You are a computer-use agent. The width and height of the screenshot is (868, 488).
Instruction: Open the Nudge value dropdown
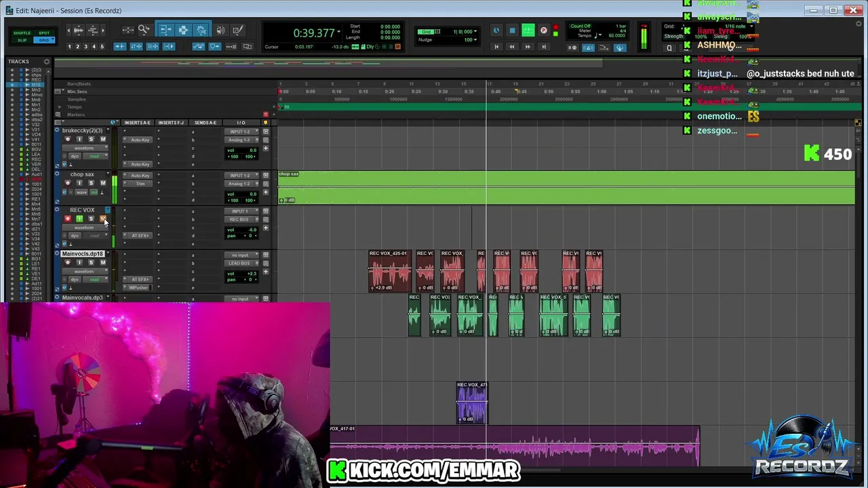tap(476, 40)
